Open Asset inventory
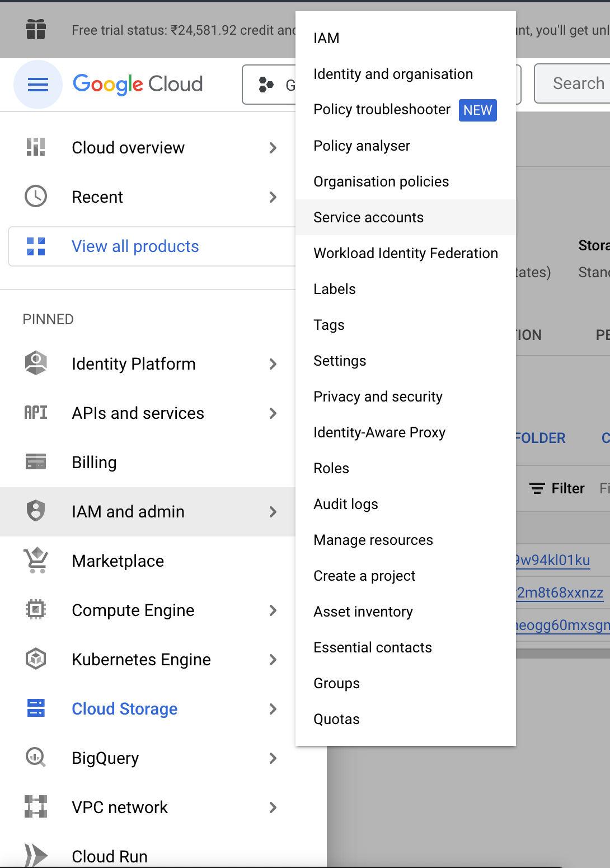The width and height of the screenshot is (610, 868). [406, 612]
